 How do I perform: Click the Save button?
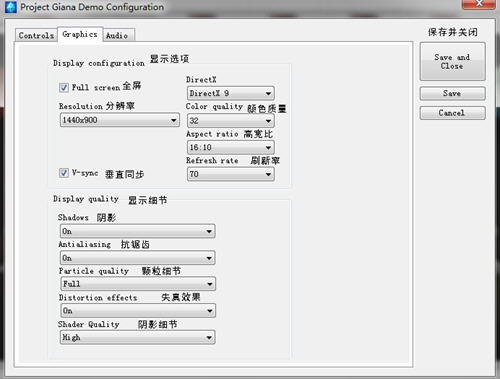coord(452,94)
